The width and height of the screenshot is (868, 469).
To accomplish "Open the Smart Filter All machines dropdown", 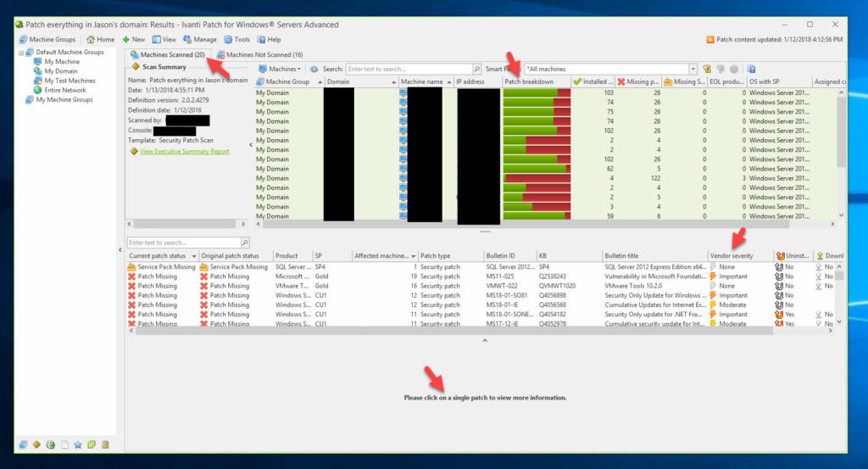I will 693,69.
